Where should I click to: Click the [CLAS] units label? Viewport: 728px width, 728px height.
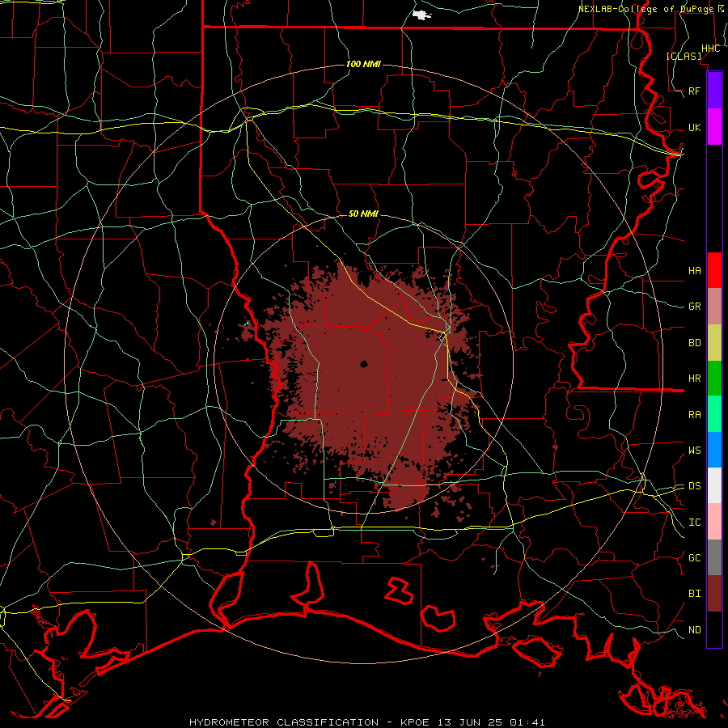[x=684, y=56]
